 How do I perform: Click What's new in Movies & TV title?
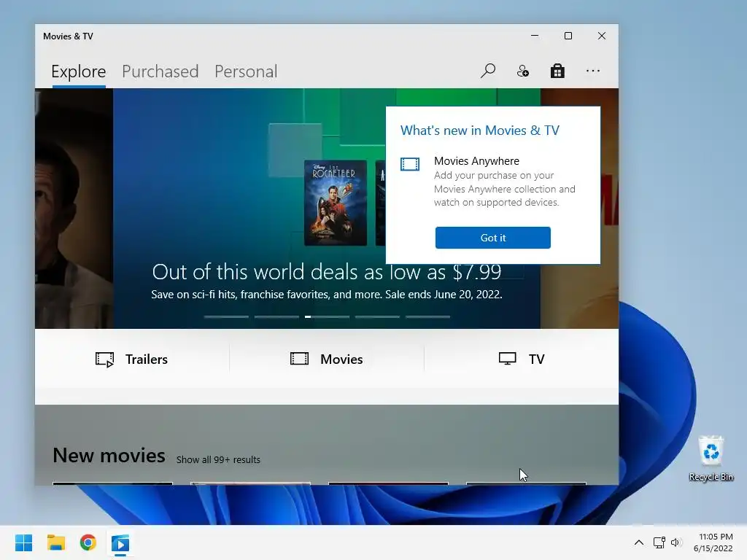click(480, 131)
